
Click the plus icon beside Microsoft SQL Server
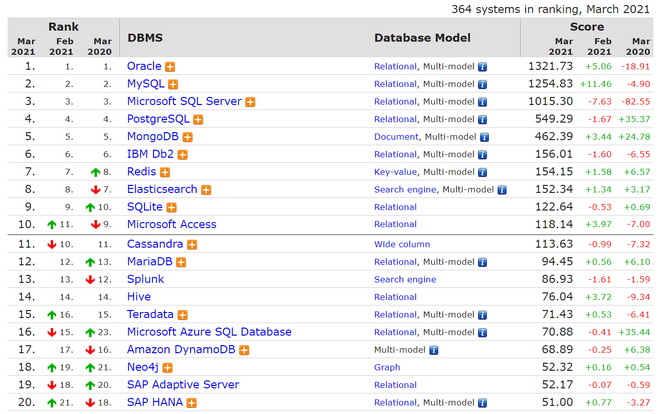tap(250, 102)
